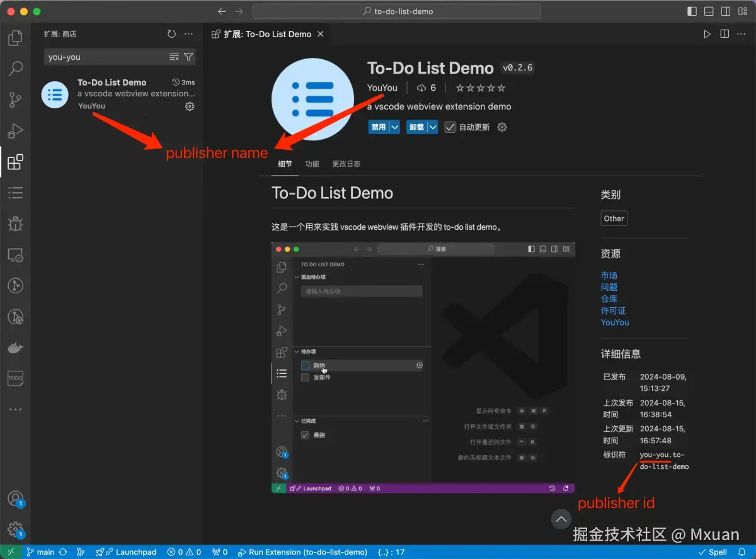Refresh the extensions marketplace list
This screenshot has height=559, width=756.
point(171,34)
